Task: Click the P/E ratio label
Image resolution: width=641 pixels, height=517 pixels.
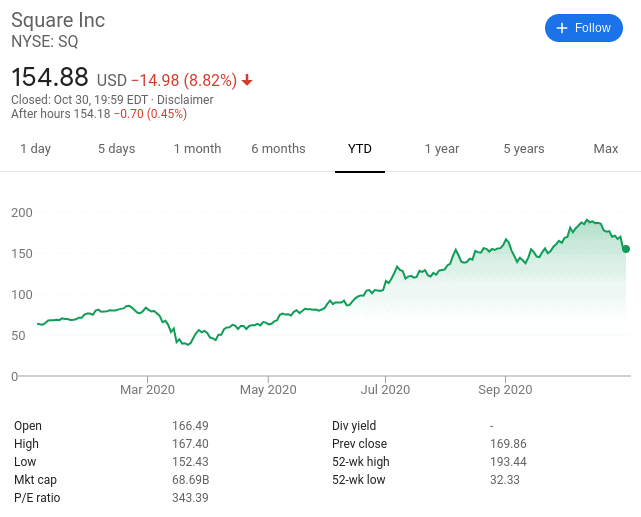Action: click(x=37, y=497)
